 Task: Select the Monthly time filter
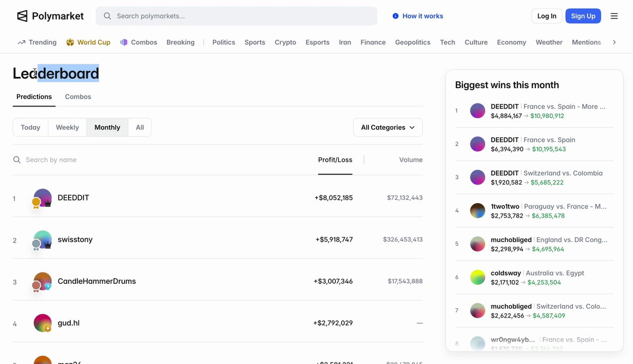point(107,128)
